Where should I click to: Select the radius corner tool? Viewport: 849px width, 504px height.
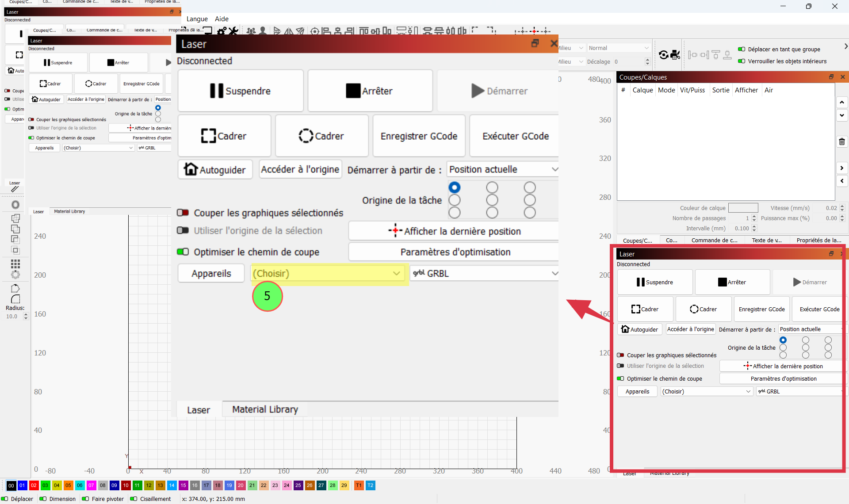15,299
